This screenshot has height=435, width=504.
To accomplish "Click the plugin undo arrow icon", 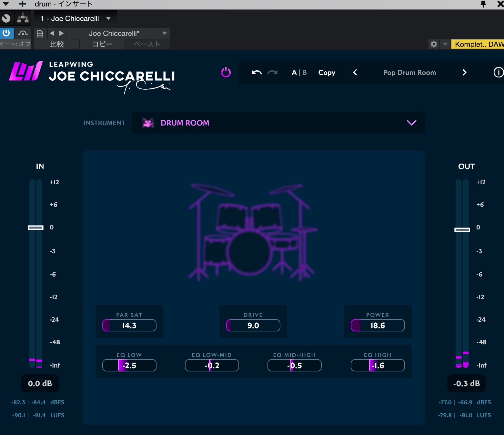I will 257,73.
